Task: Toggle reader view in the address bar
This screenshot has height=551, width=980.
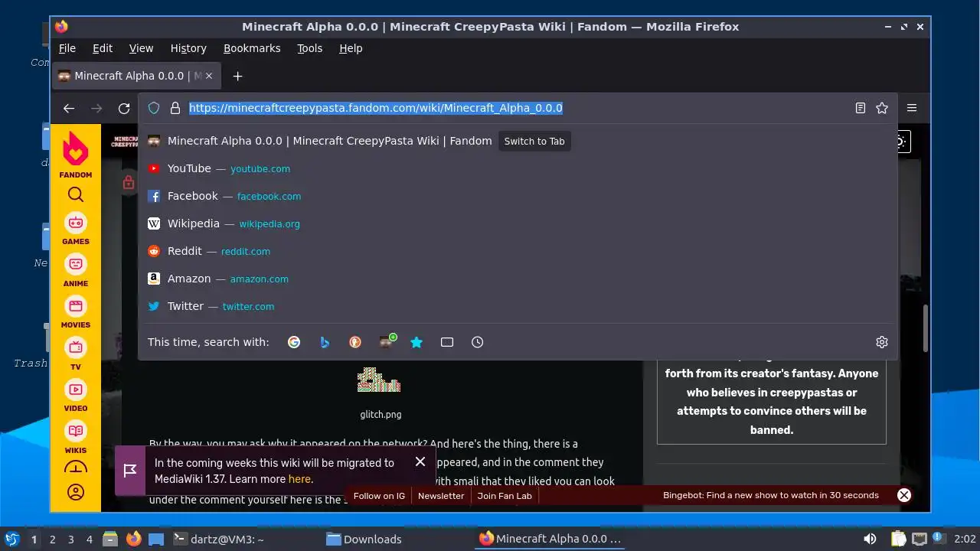Action: click(861, 108)
